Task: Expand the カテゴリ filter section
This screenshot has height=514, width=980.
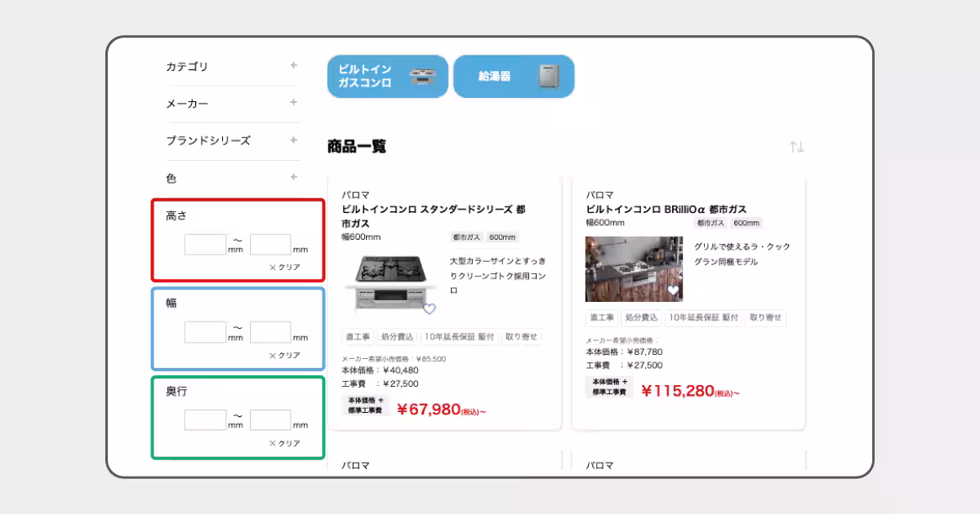Action: [292, 67]
